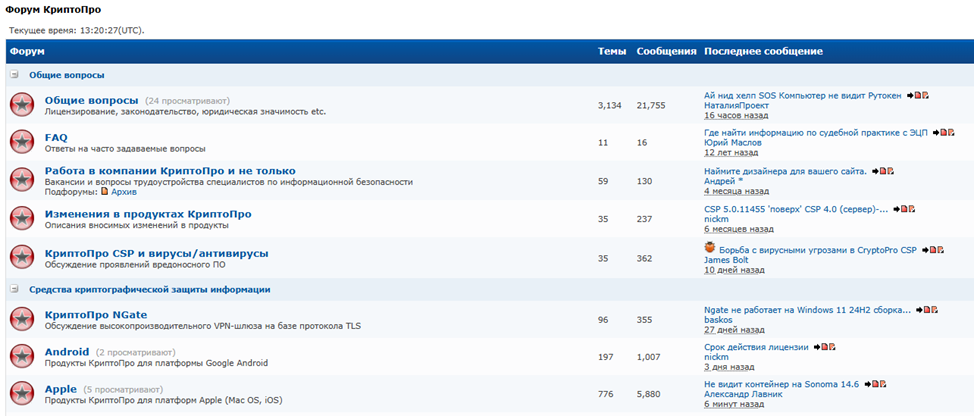Open user profile baskos
Image resolution: width=974 pixels, height=416 pixels.
click(719, 320)
